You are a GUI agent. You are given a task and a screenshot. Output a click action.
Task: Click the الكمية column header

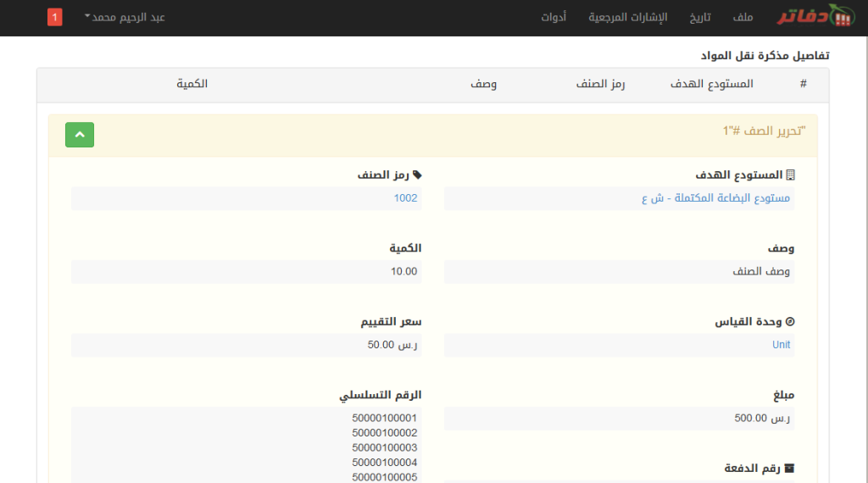click(x=192, y=84)
